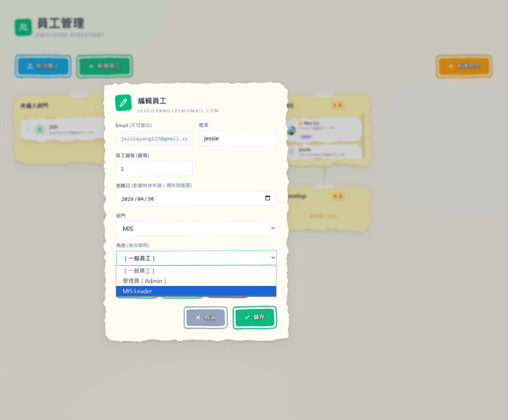Click the 員工編號 employee number field

click(x=154, y=168)
